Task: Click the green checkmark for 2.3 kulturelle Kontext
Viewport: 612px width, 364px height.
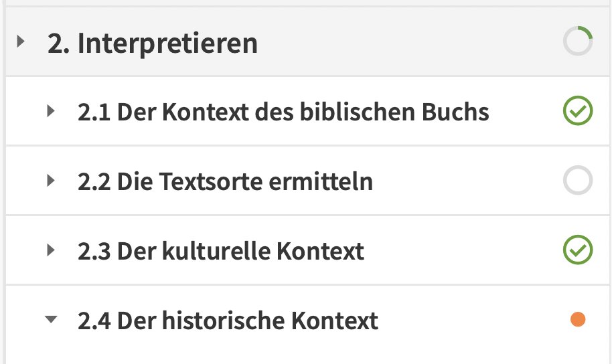Action: point(578,250)
